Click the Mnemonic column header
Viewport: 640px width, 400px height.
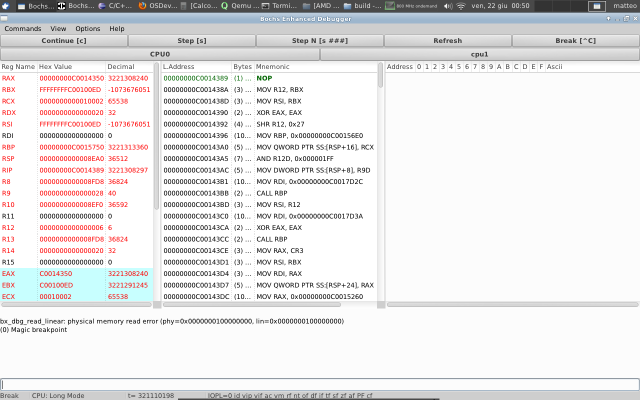[316, 67]
